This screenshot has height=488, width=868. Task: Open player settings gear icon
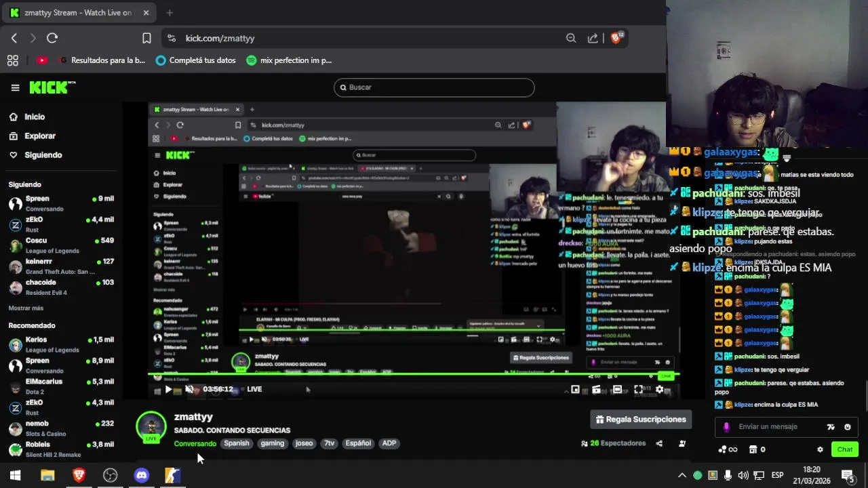pyautogui.click(x=659, y=390)
